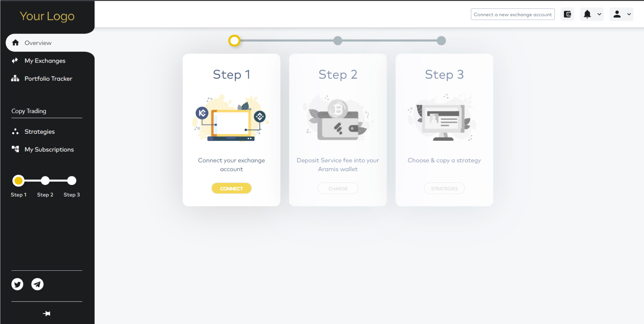644x324 pixels.
Task: Click 'Connect your exchange account' text
Action: [x=231, y=165]
